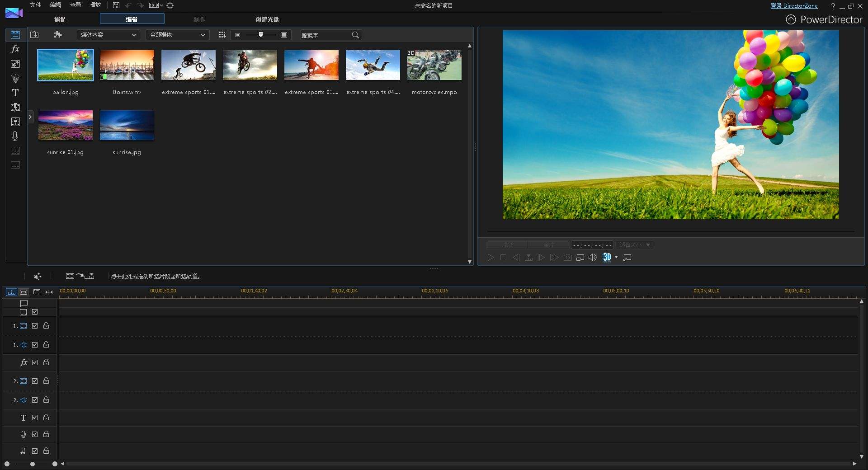This screenshot has height=470, width=868.
Task: Disable audio track 2 checkbox
Action: [35, 400]
